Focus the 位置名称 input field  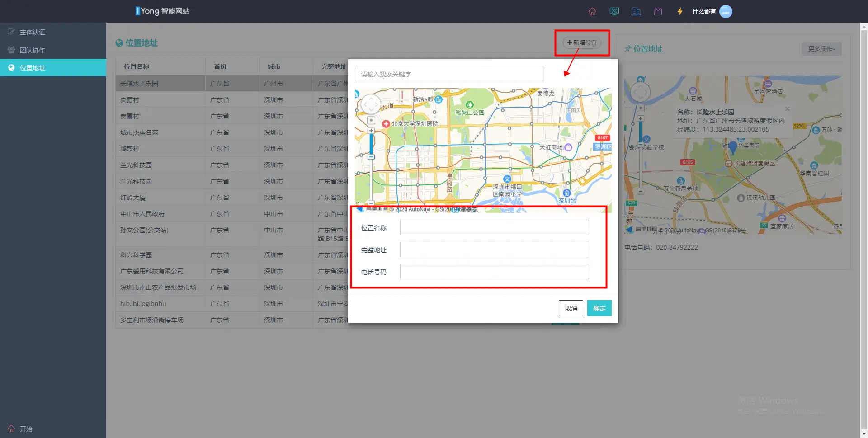494,227
